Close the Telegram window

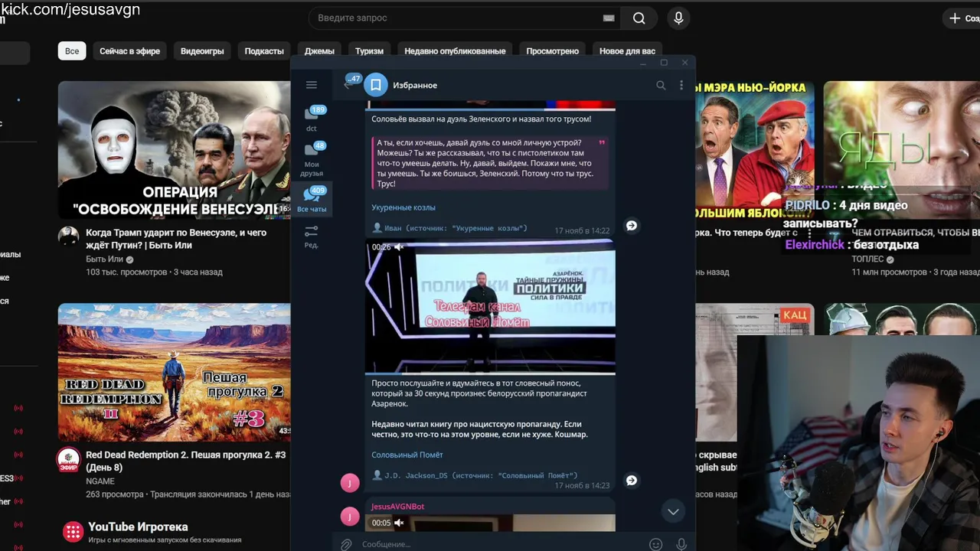[x=684, y=63]
